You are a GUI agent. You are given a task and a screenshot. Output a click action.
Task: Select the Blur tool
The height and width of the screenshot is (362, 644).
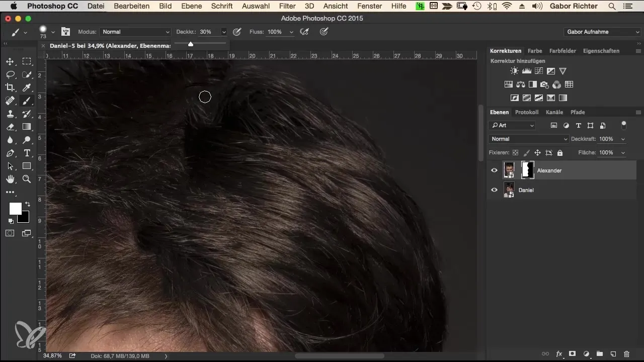tap(10, 140)
